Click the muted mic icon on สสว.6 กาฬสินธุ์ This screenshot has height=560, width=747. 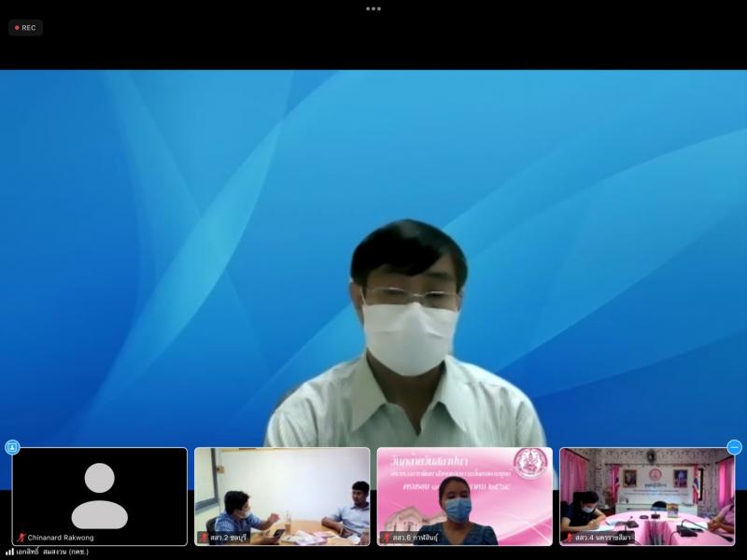387,538
